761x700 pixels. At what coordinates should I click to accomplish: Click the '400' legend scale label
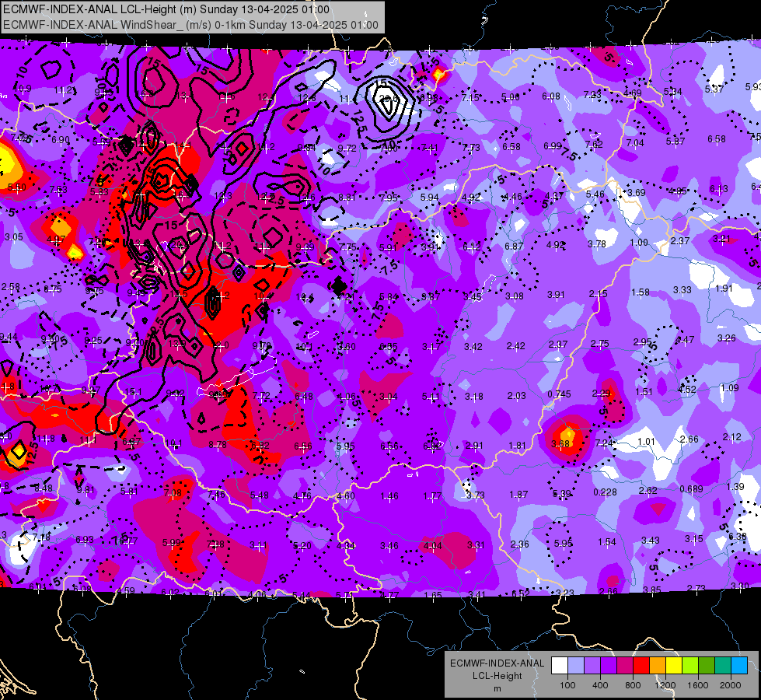(x=600, y=685)
